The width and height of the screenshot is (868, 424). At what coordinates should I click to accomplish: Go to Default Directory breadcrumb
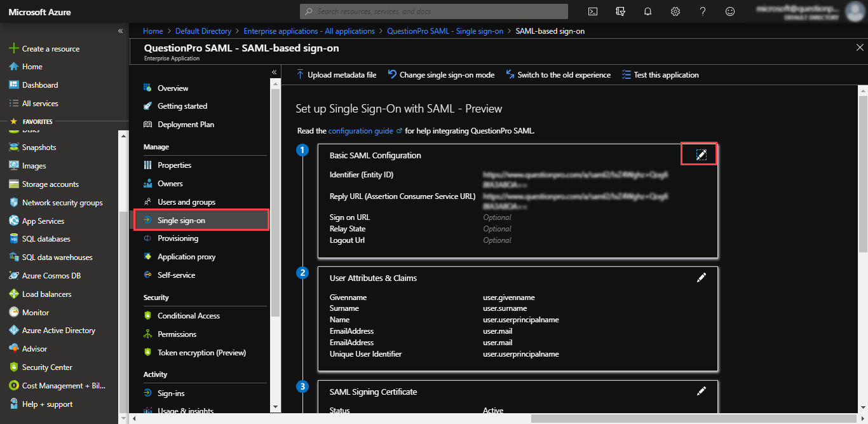pyautogui.click(x=203, y=31)
